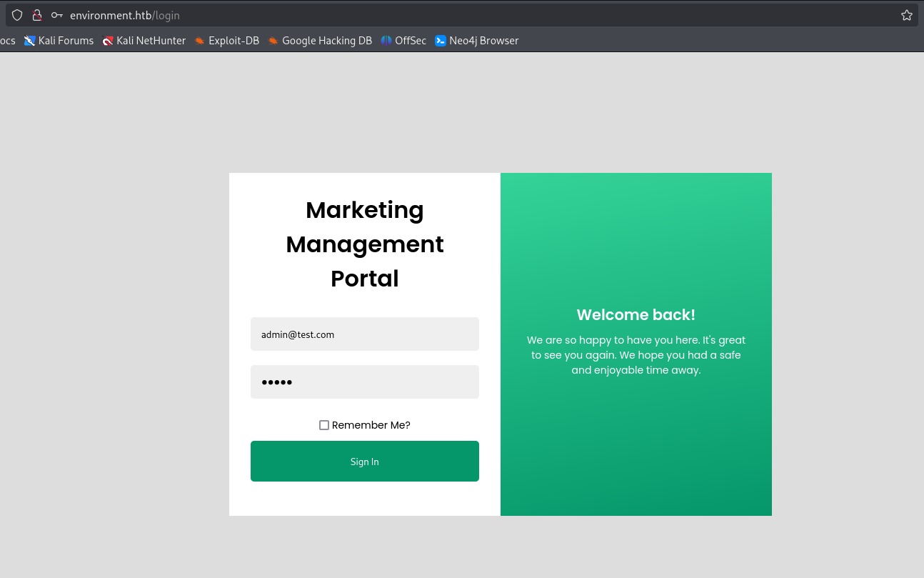Viewport: 924px width, 578px height.
Task: Click the Marketing Management Portal heading
Action: tap(364, 244)
